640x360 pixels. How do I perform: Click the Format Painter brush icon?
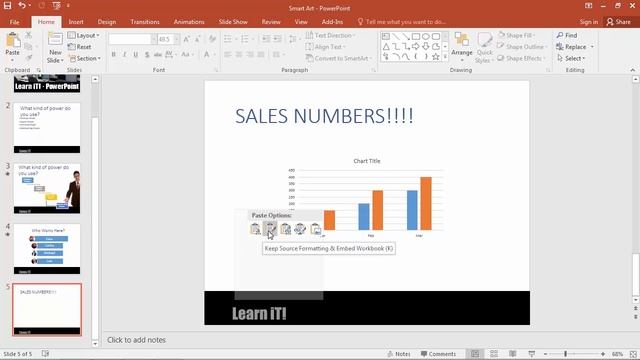29,58
